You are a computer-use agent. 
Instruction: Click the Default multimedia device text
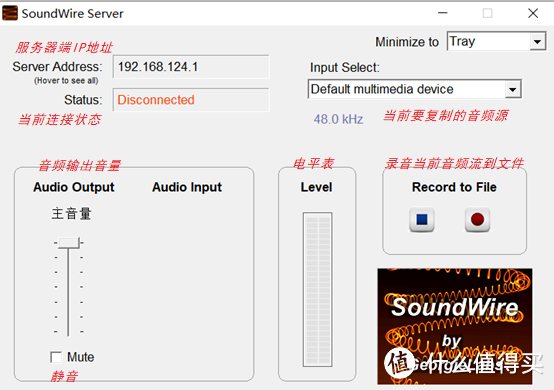[x=382, y=89]
